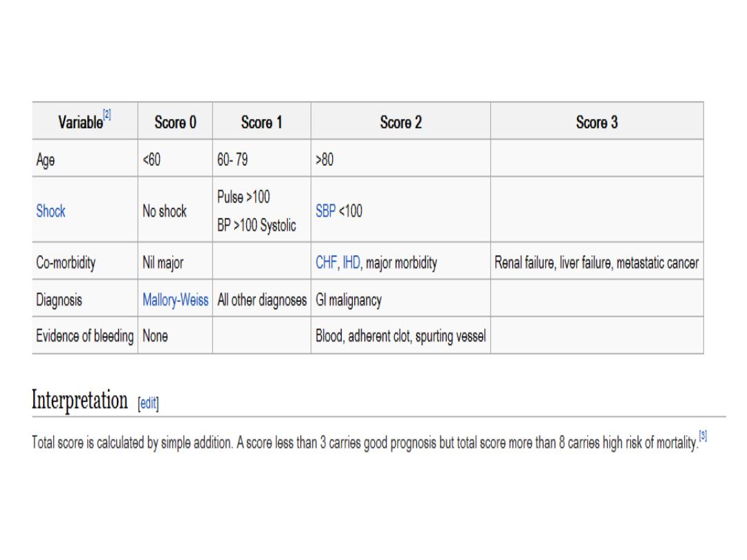This screenshot has height=560, width=747.
Task: Click the Shock link in table
Action: 50,212
